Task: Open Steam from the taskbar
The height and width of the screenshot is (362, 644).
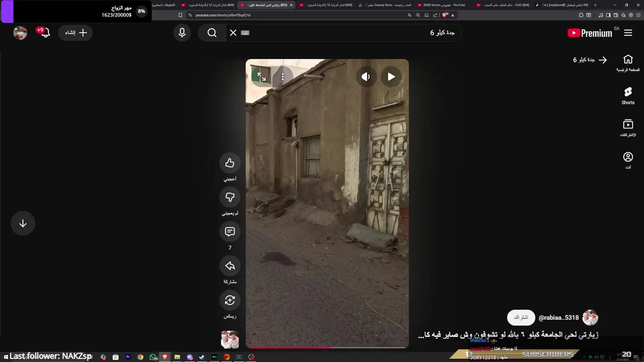Action: pyautogui.click(x=202, y=357)
